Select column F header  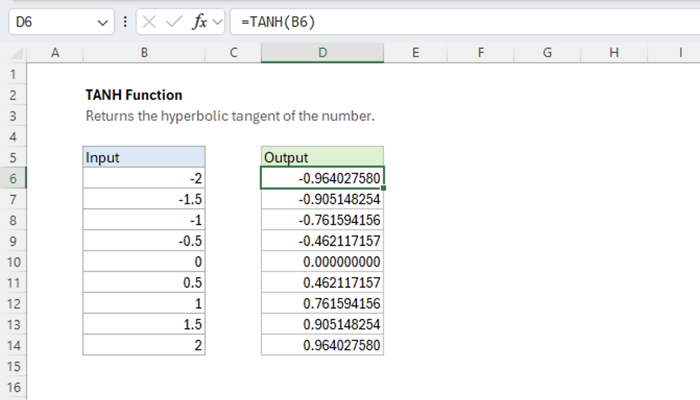point(481,53)
